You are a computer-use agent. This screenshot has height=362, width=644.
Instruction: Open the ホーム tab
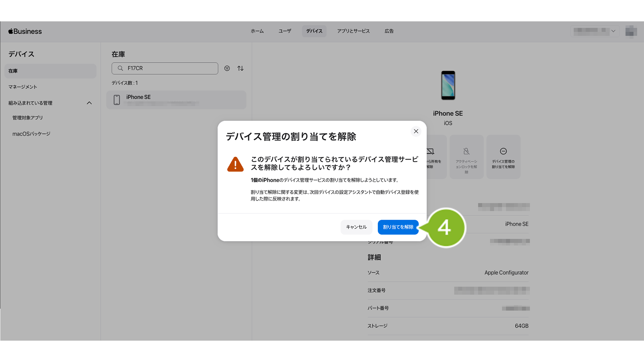[257, 31]
